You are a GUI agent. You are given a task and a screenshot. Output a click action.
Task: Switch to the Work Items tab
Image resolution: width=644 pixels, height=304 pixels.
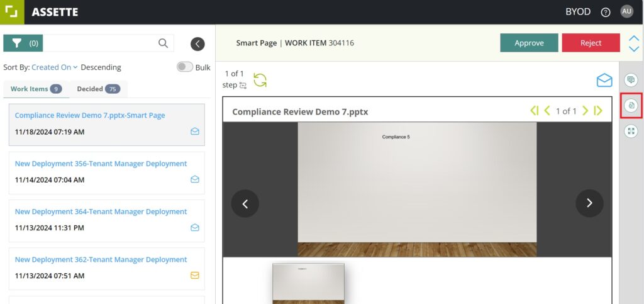(x=36, y=89)
